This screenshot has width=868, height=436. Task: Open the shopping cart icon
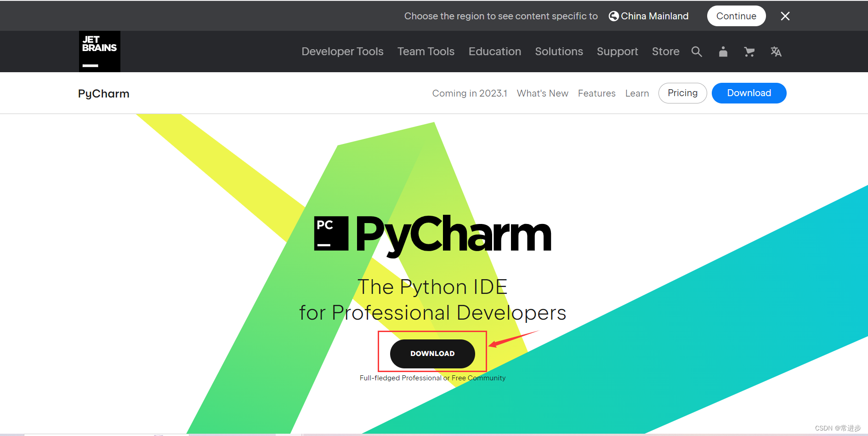coord(749,52)
